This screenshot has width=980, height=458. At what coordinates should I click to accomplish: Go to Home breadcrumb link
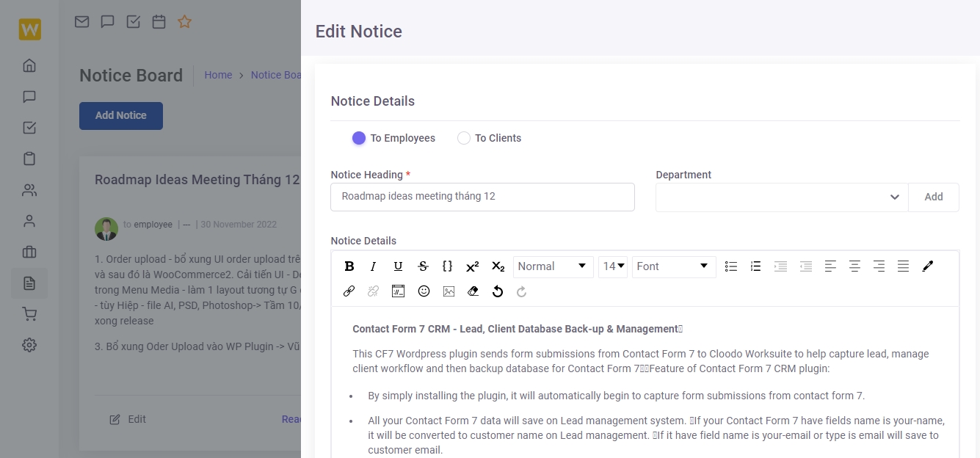click(x=218, y=75)
